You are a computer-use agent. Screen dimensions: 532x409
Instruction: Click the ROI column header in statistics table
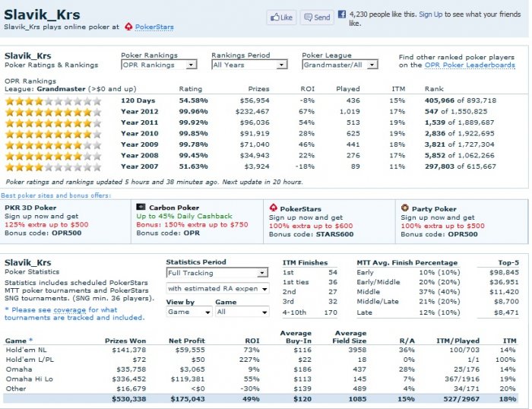pyautogui.click(x=252, y=341)
